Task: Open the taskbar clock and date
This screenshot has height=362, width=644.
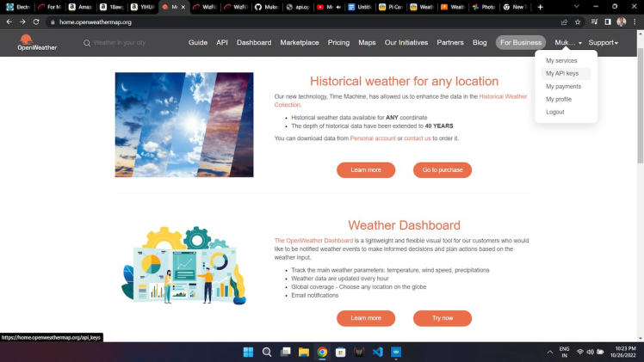Action: [625, 352]
